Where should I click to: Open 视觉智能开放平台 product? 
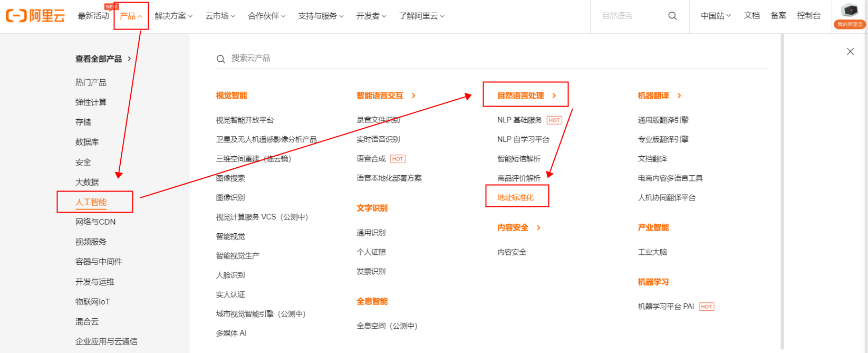[x=245, y=120]
